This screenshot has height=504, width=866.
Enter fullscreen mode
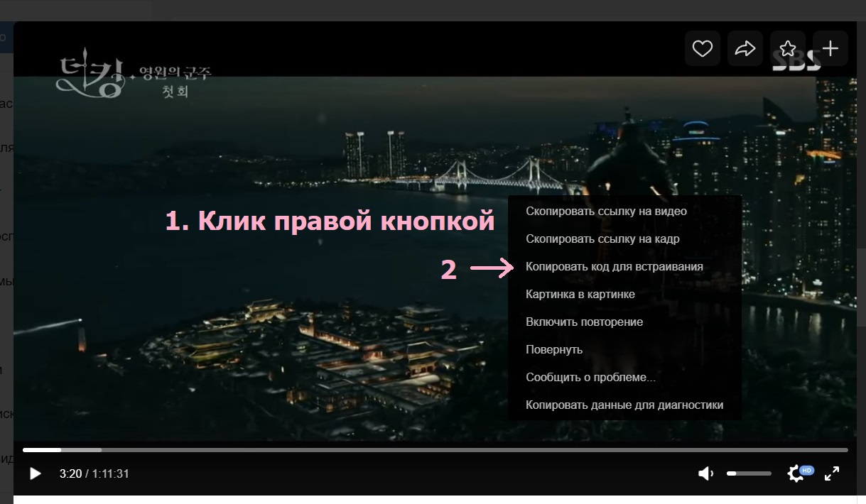(832, 473)
